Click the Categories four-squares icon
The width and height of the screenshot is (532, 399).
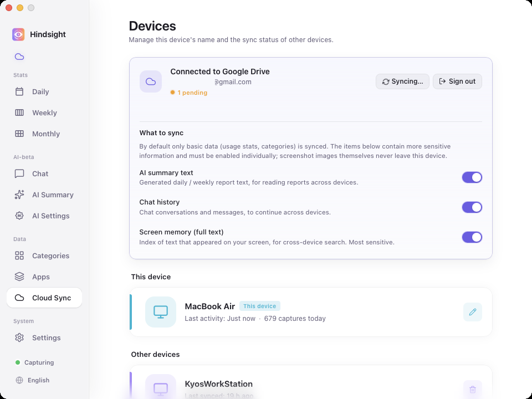coord(19,256)
